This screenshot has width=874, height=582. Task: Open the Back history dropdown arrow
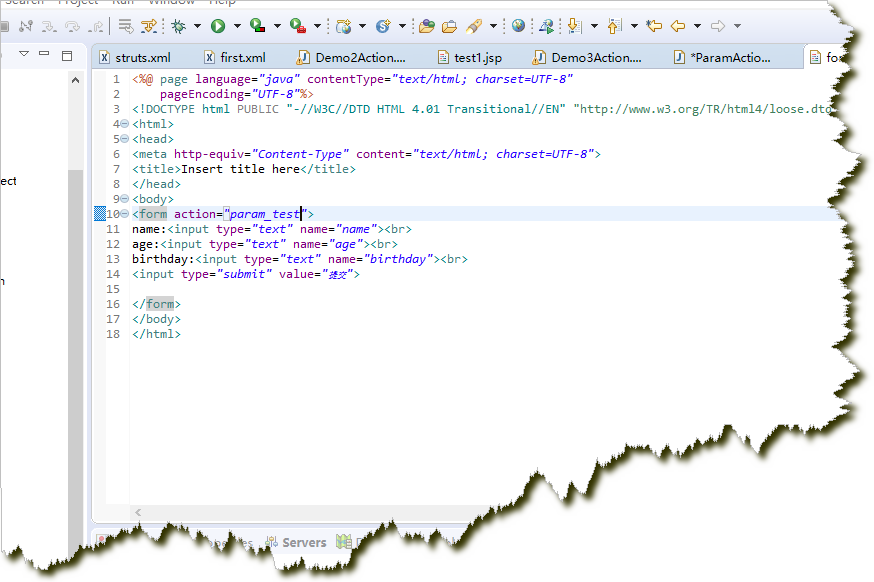697,26
